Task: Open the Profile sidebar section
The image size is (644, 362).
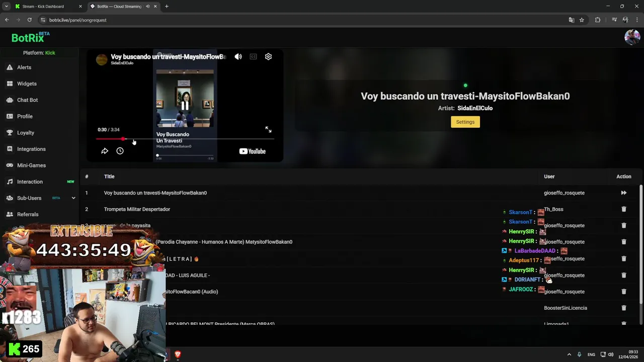Action: tap(25, 116)
